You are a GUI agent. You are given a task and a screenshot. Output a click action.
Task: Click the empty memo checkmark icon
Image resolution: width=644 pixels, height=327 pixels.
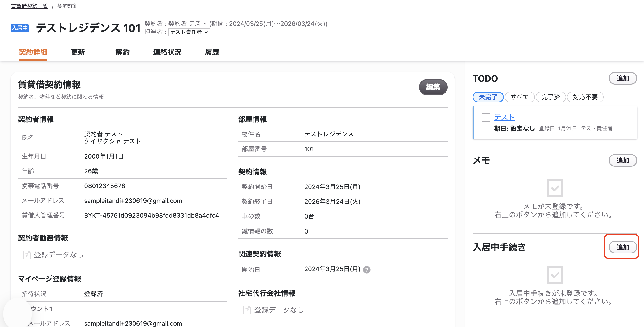pos(555,188)
